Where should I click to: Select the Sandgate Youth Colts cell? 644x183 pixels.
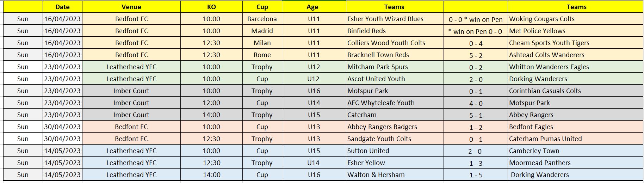coord(395,139)
